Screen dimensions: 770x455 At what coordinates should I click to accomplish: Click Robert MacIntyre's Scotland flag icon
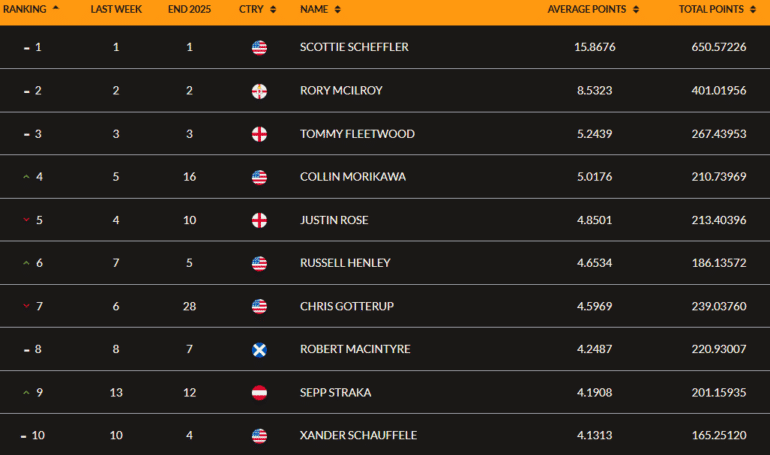pos(259,349)
